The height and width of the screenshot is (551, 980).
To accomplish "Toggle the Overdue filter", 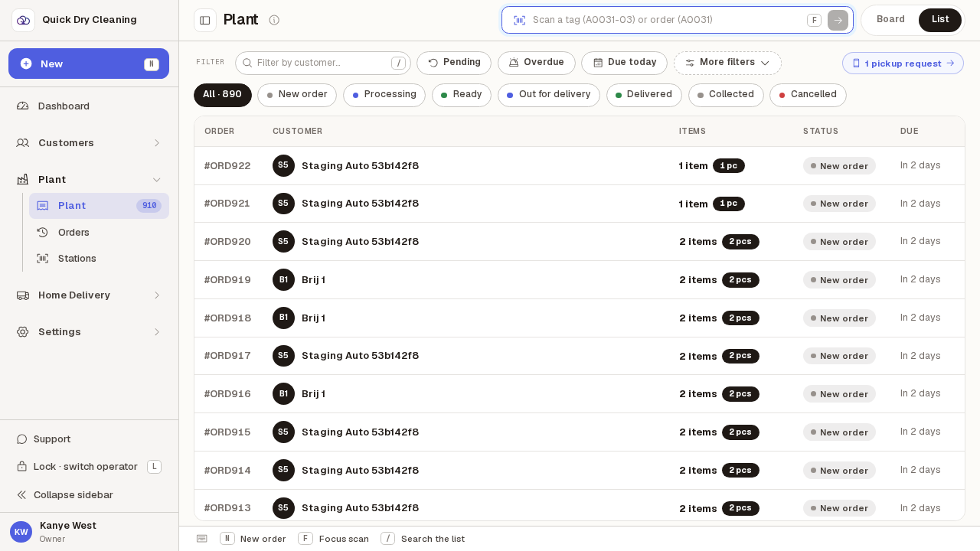I will (x=537, y=63).
